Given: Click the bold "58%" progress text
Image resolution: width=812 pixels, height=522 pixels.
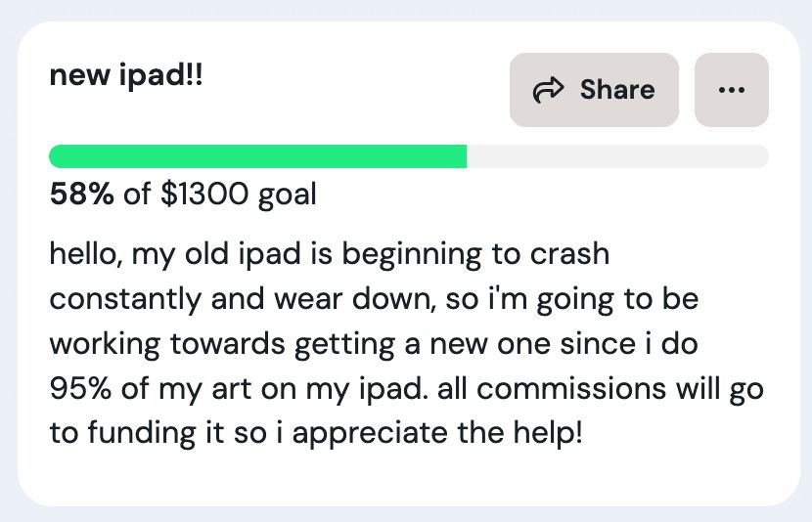Looking at the screenshot, I should [81, 195].
